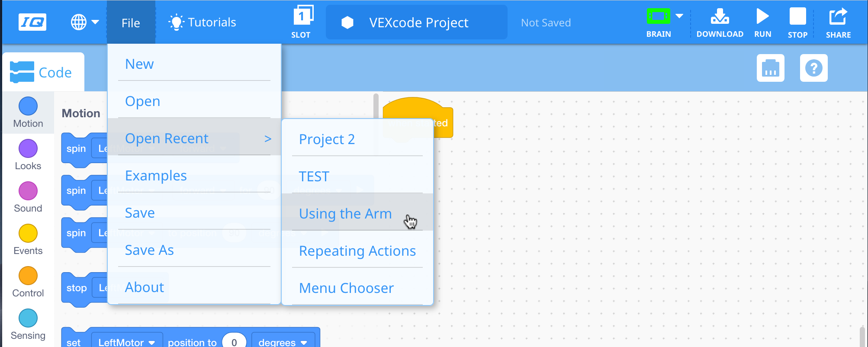868x347 pixels.
Task: Click Save As in the File menu
Action: click(x=149, y=250)
